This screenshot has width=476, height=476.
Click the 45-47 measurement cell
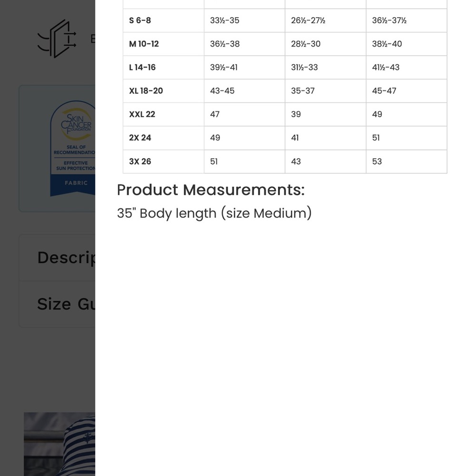click(x=407, y=91)
